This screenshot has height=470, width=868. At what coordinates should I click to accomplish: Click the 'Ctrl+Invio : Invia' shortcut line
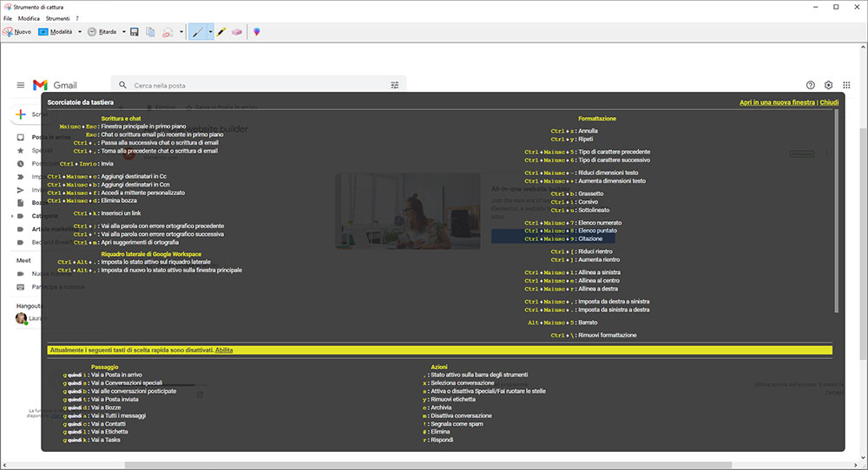point(86,164)
